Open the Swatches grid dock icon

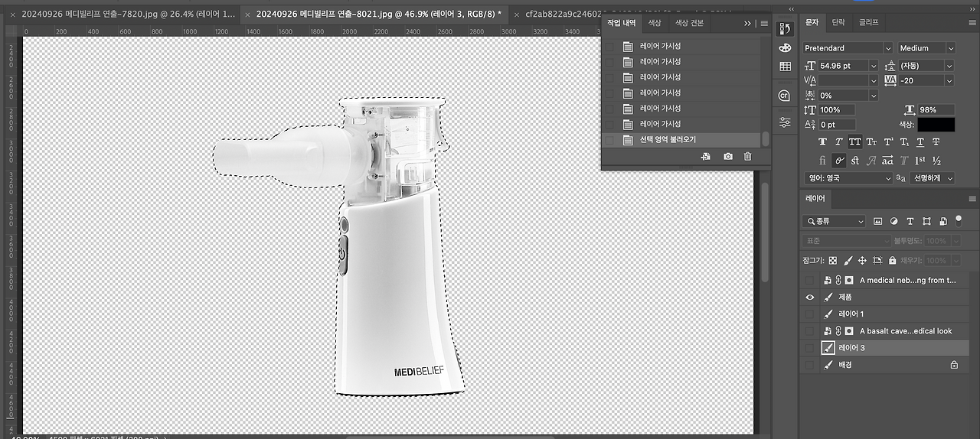785,67
